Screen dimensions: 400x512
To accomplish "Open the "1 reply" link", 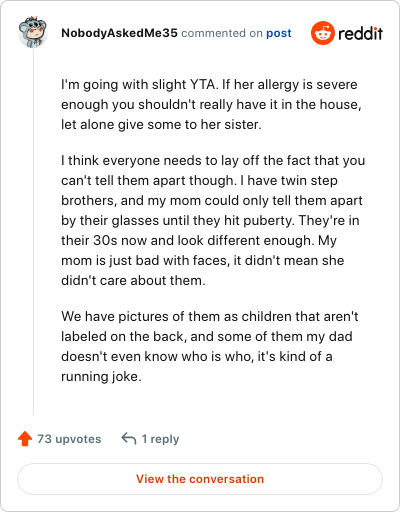I will (x=160, y=439).
